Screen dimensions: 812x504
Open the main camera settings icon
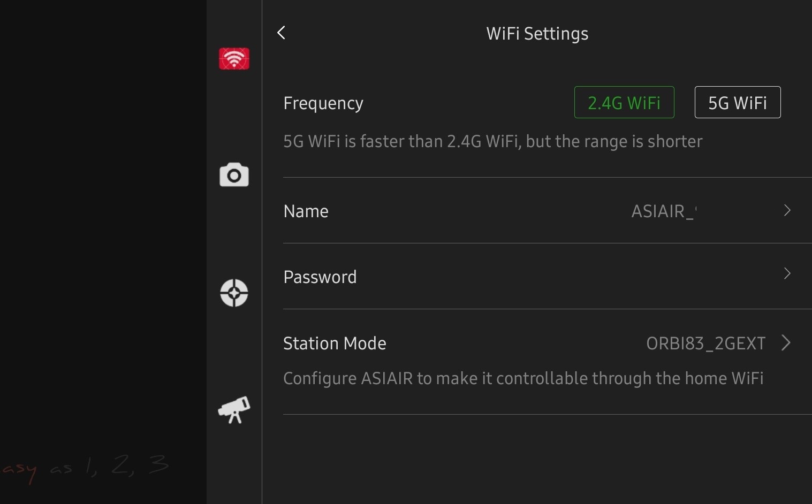pyautogui.click(x=234, y=175)
